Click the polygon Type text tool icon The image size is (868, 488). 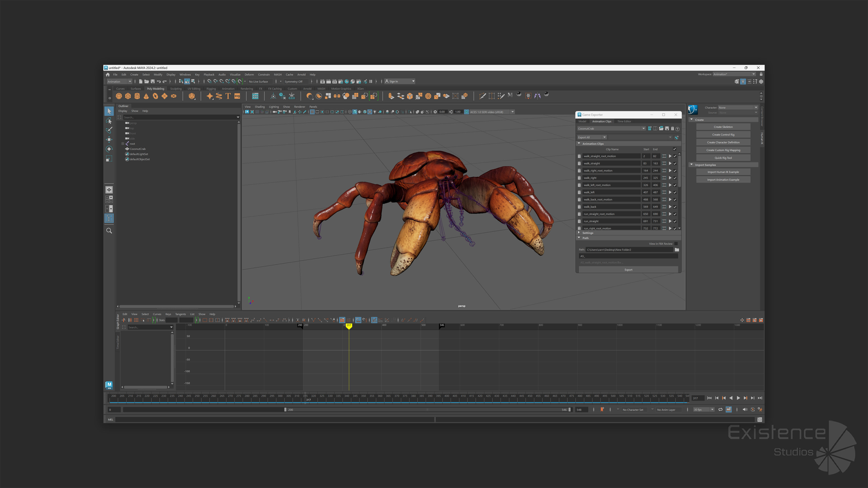pos(228,96)
